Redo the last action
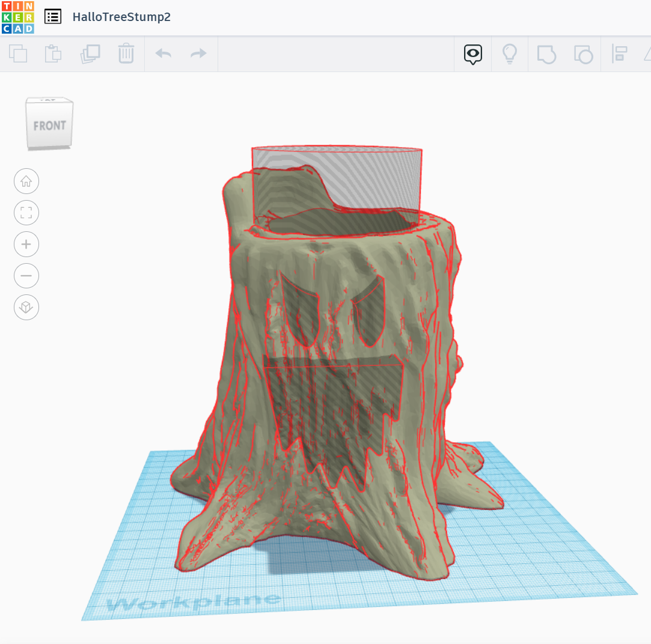This screenshot has width=651, height=644. coord(198,53)
